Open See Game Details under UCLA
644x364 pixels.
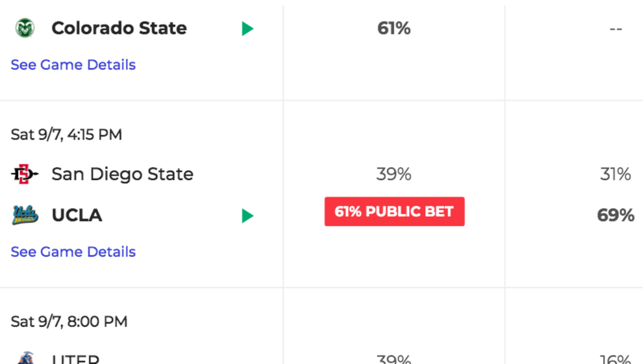[73, 252]
